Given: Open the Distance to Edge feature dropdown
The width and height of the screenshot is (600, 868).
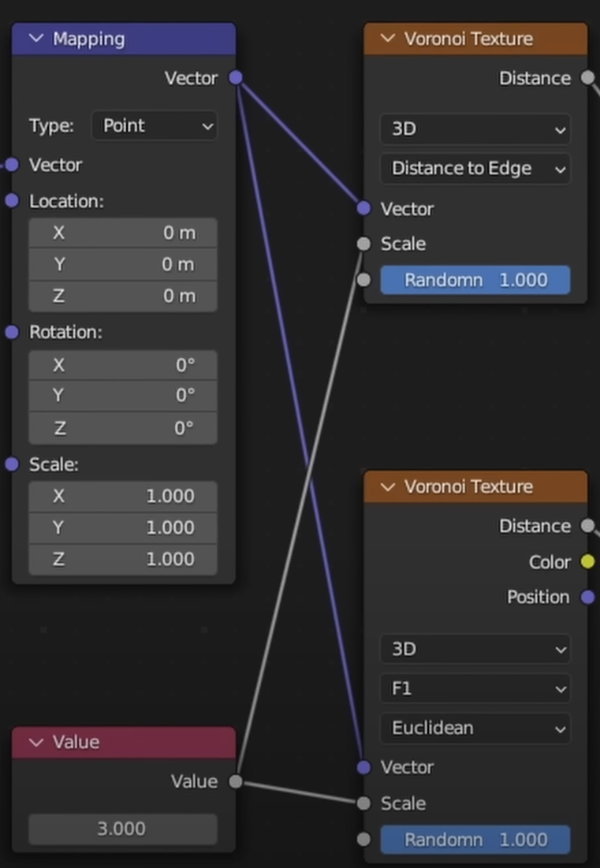Looking at the screenshot, I should [475, 168].
